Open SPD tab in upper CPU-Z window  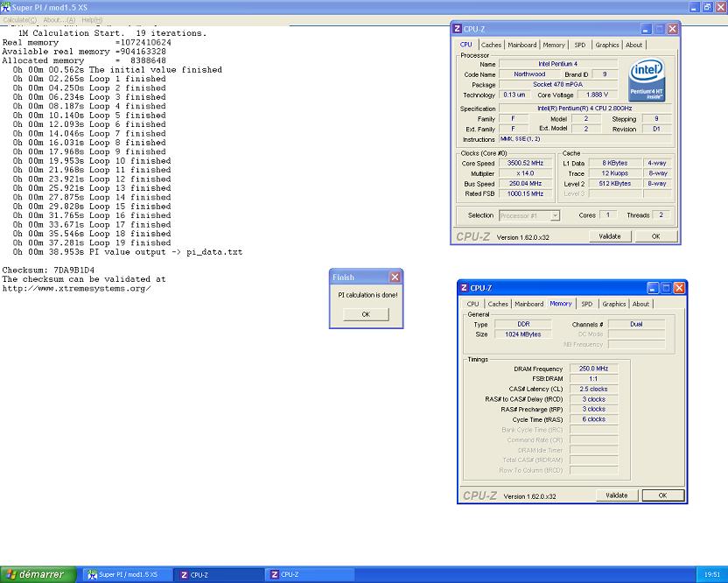580,45
